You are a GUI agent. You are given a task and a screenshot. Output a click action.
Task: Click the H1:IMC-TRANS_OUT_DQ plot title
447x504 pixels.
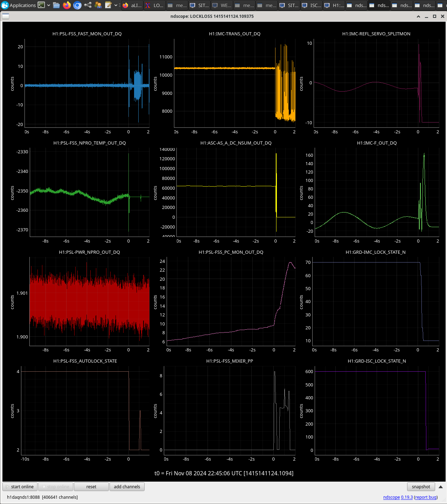coord(235,34)
